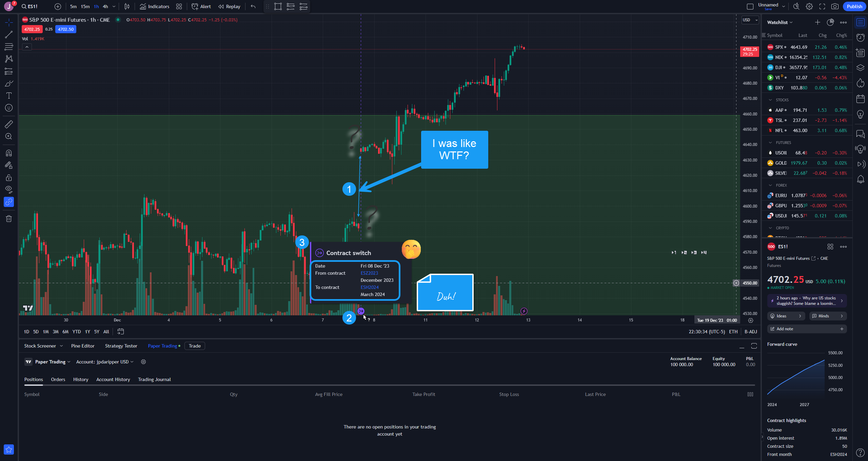This screenshot has height=461, width=868.
Task: Toggle ETH session in the status bar
Action: (x=733, y=332)
